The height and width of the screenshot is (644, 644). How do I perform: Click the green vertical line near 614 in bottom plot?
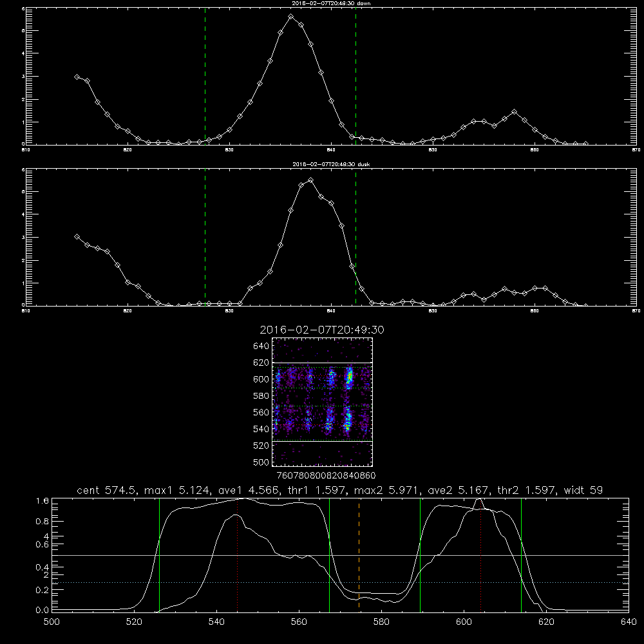pyautogui.click(x=521, y=554)
